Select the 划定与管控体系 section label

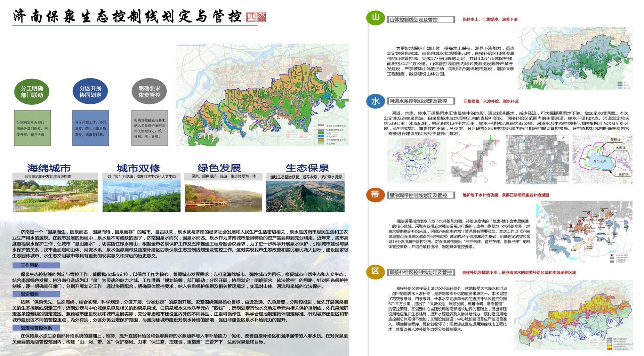(x=36, y=328)
